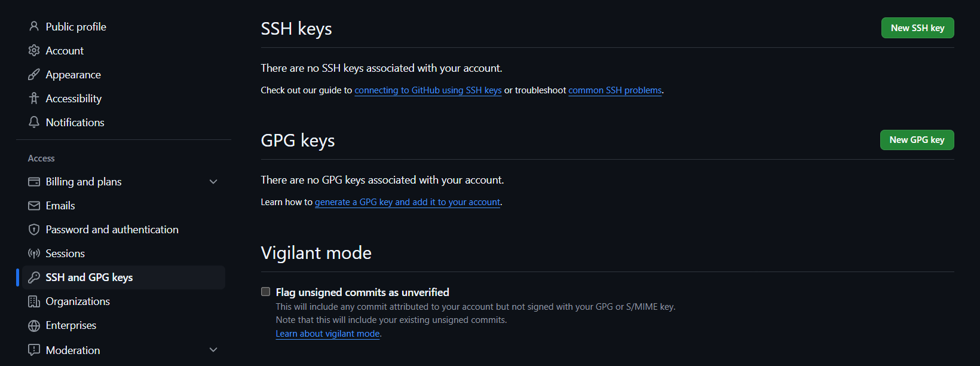The width and height of the screenshot is (980, 366).
Task: Expand the Billing and plans chevron
Action: coord(213,181)
